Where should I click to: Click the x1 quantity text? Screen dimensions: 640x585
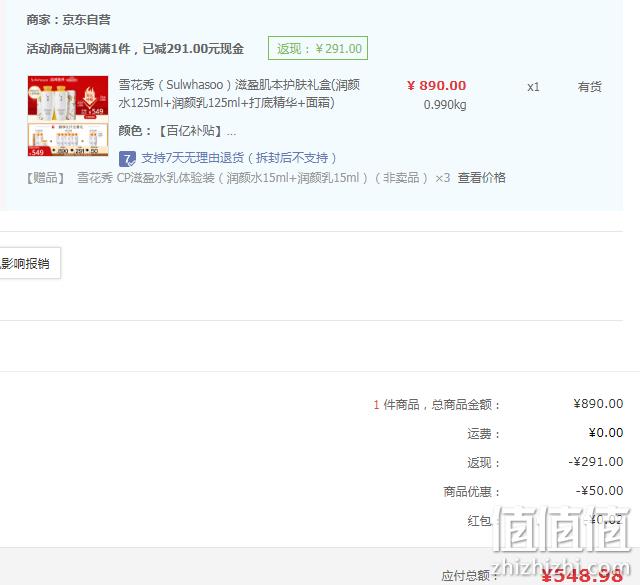click(533, 87)
